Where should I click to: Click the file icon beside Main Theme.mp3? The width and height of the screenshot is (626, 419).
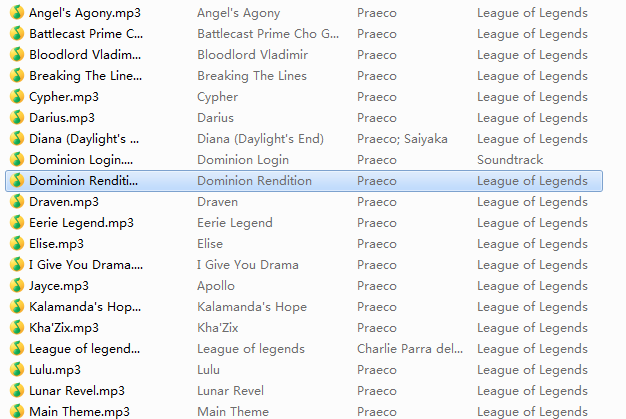17,411
